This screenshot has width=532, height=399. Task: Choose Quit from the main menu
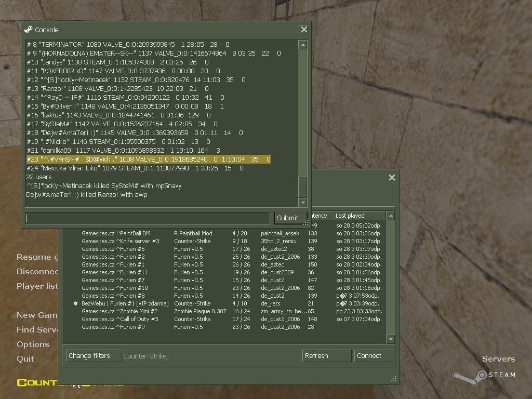(25, 358)
